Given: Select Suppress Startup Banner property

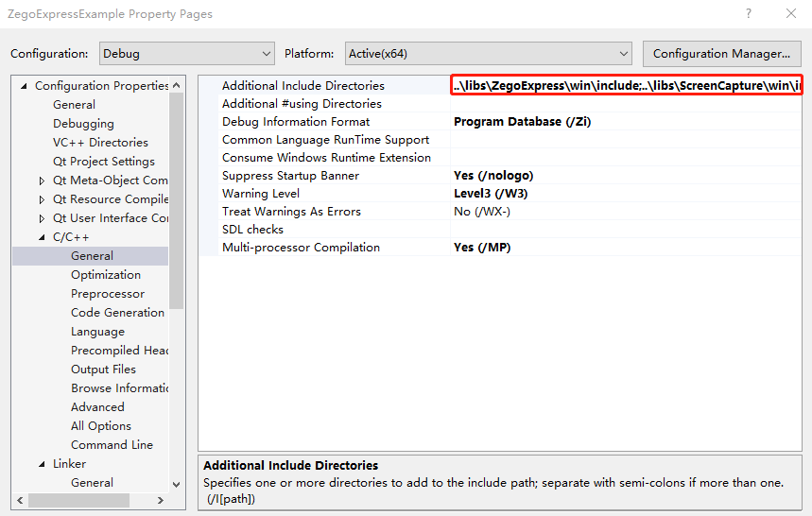Looking at the screenshot, I should click(x=290, y=176).
